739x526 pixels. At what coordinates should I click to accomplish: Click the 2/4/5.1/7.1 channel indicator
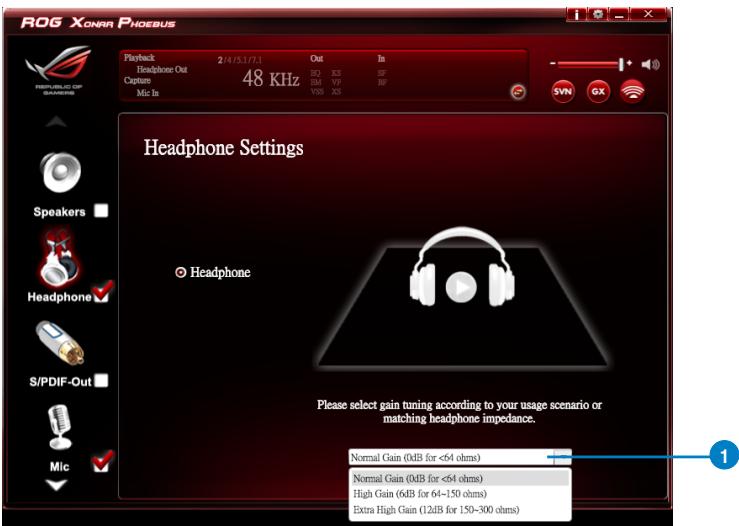coord(239,60)
